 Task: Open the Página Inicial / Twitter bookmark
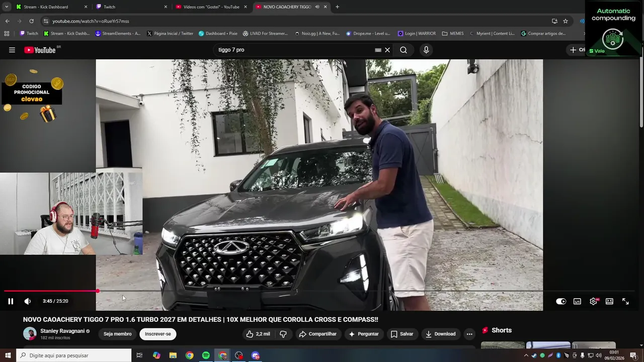click(170, 34)
